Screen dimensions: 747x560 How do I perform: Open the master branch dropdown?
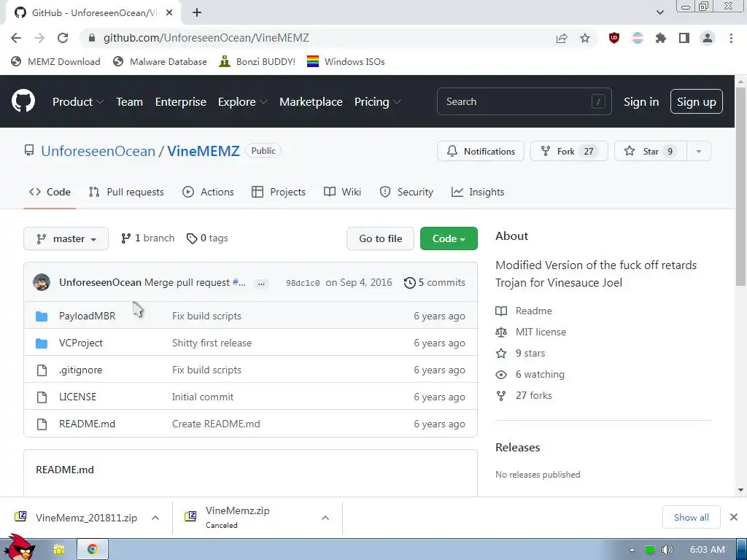coord(66,238)
